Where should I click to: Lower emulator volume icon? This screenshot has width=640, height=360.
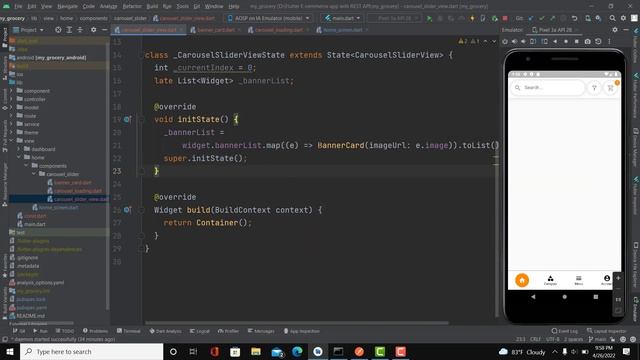point(523,42)
